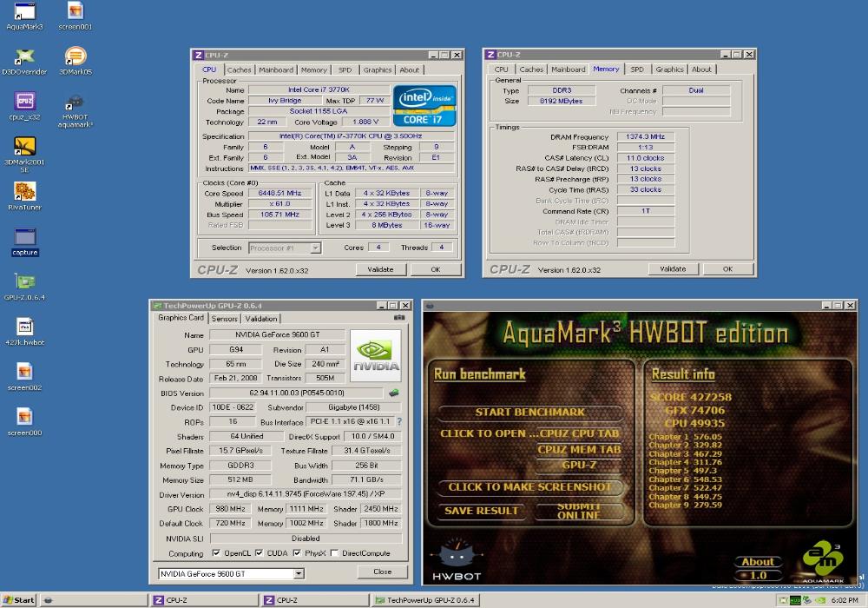Click the BIOS save icon in GPU-Z
868x608 pixels.
point(393,393)
